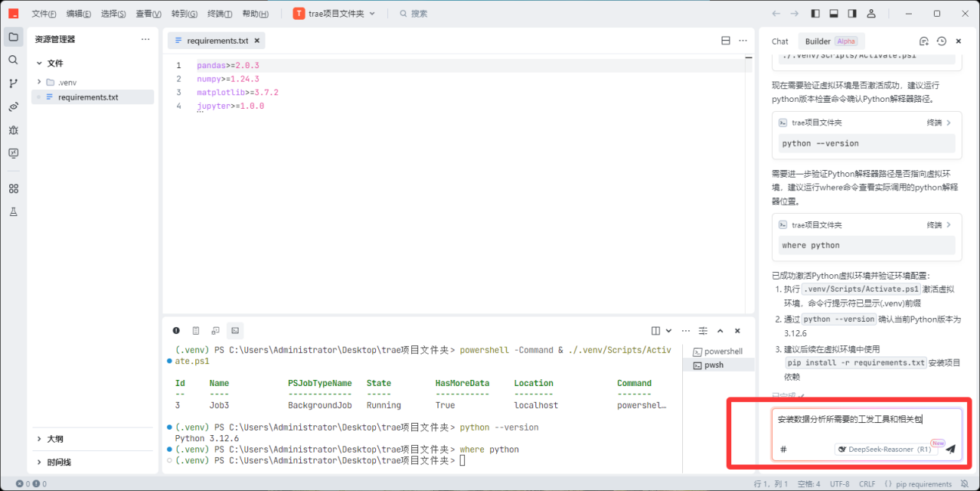
Task: Open the Extensions grid sidebar icon
Action: 13,188
